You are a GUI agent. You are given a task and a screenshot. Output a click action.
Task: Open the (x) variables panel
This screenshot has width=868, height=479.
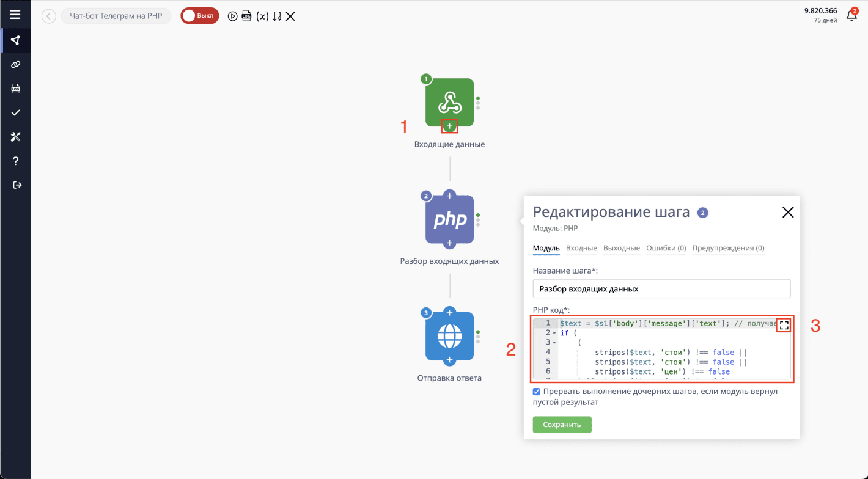click(263, 16)
